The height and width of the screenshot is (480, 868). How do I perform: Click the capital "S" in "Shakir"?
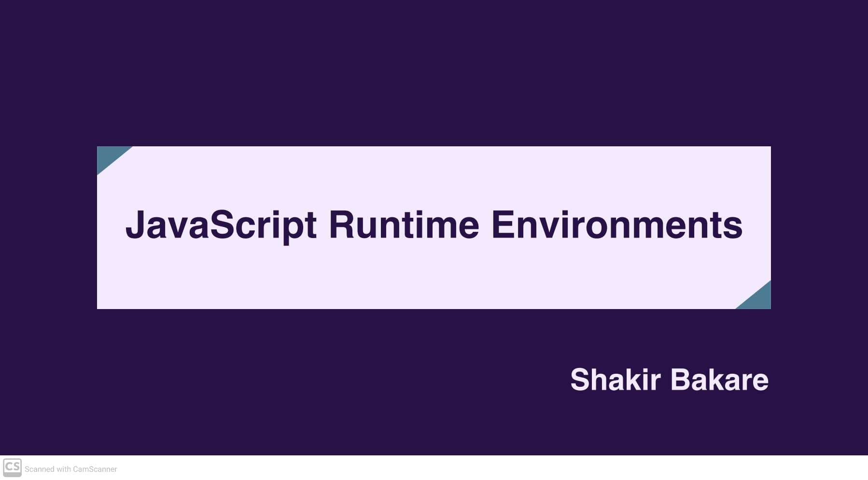pos(581,380)
